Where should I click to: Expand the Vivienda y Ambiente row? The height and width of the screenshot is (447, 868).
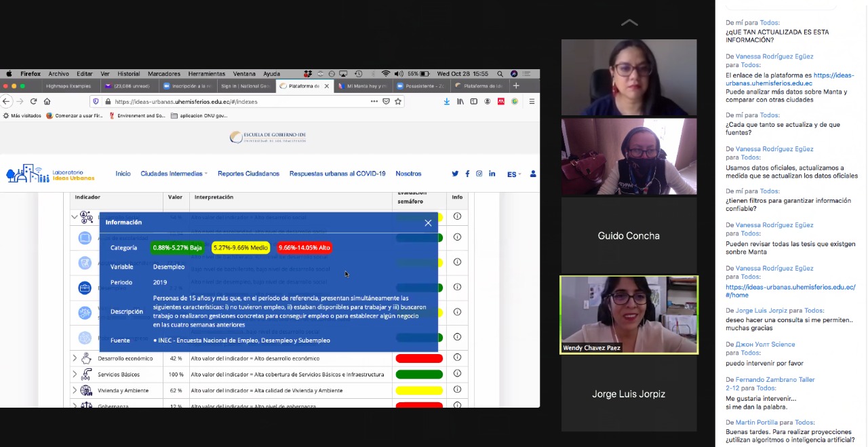(x=75, y=390)
